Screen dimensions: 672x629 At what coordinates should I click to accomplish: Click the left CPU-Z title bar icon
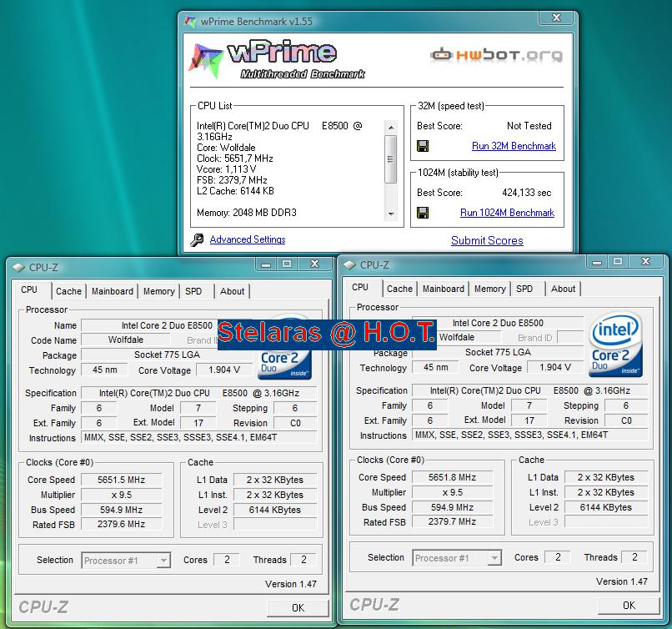19,268
